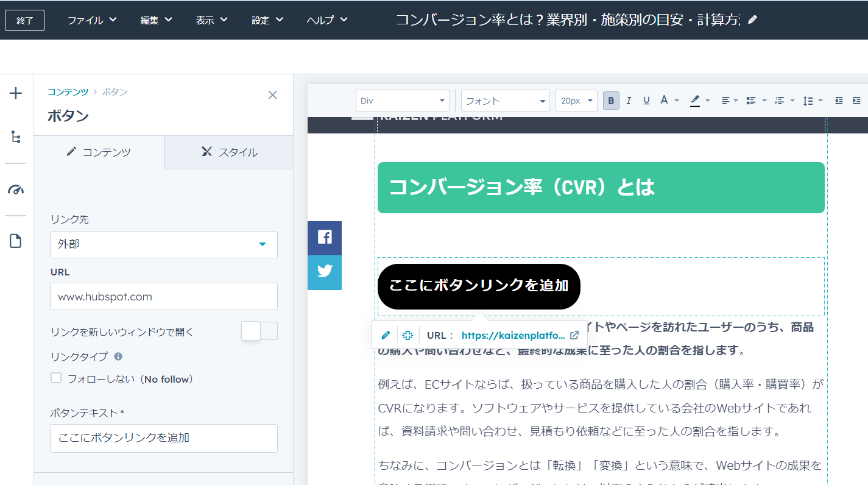The image size is (868, 485).
Task: Click the URL input containing www.hubspot.com
Action: tap(163, 296)
